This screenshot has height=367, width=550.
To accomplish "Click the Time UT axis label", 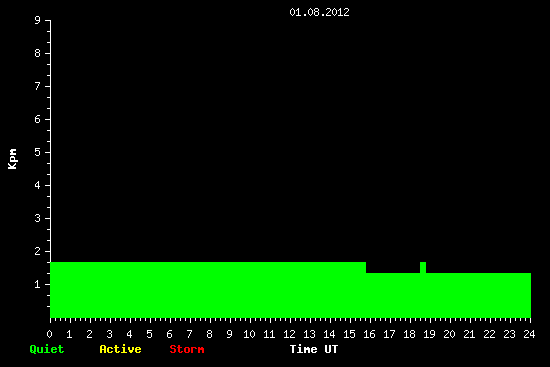I will pos(314,349).
